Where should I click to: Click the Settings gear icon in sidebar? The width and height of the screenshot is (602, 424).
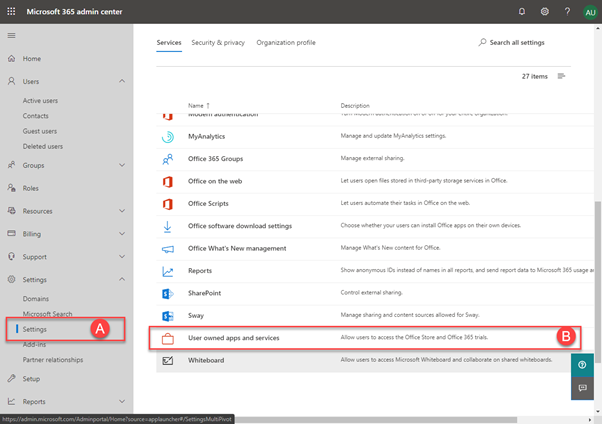pos(12,279)
